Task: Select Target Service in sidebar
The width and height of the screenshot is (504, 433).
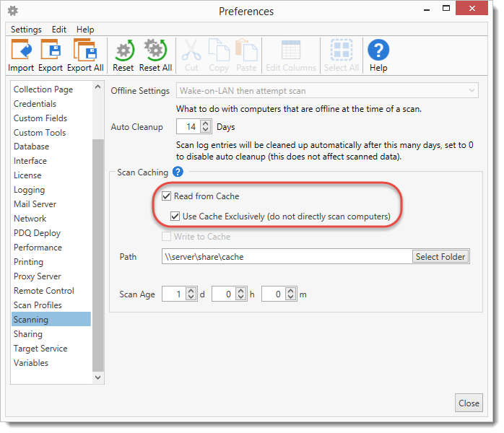Action: (40, 349)
